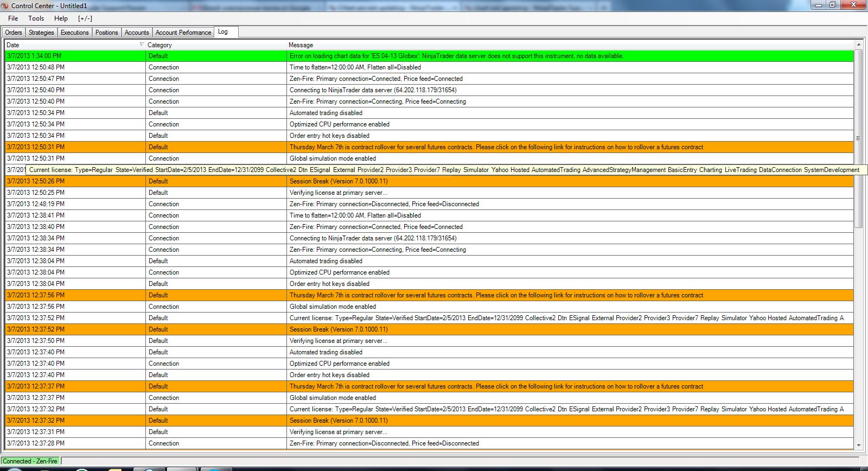Viewport: 868px width, 471px height.
Task: Open the Tools menu
Action: pos(36,18)
